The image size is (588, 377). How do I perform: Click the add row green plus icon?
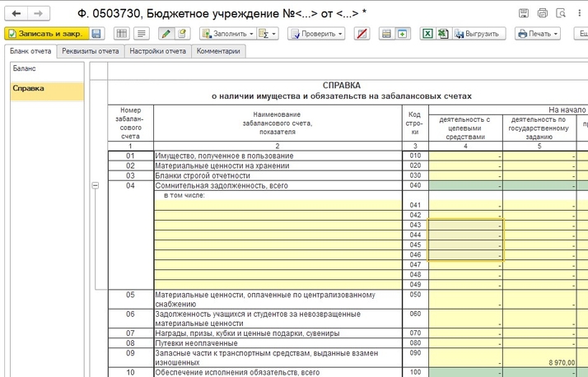click(402, 34)
